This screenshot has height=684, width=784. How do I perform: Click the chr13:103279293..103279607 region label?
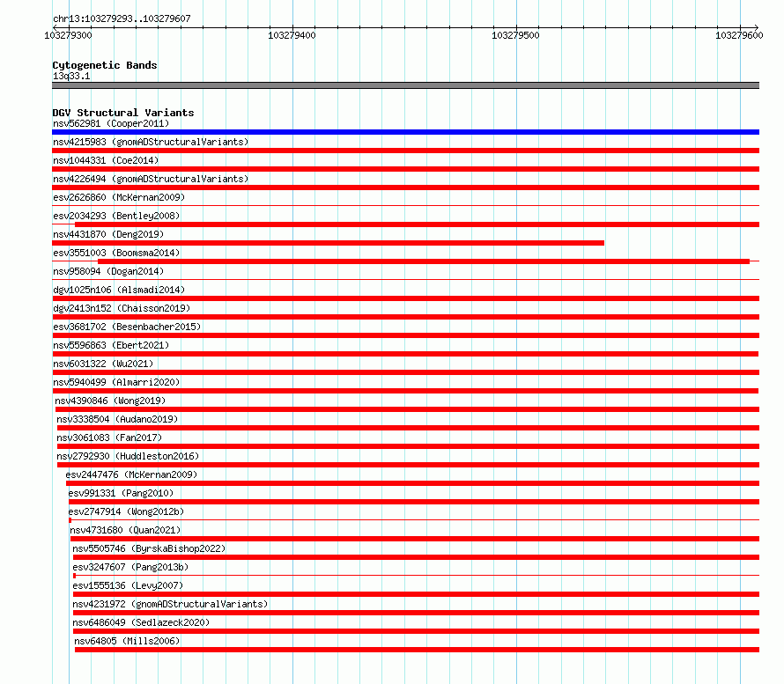point(122,18)
